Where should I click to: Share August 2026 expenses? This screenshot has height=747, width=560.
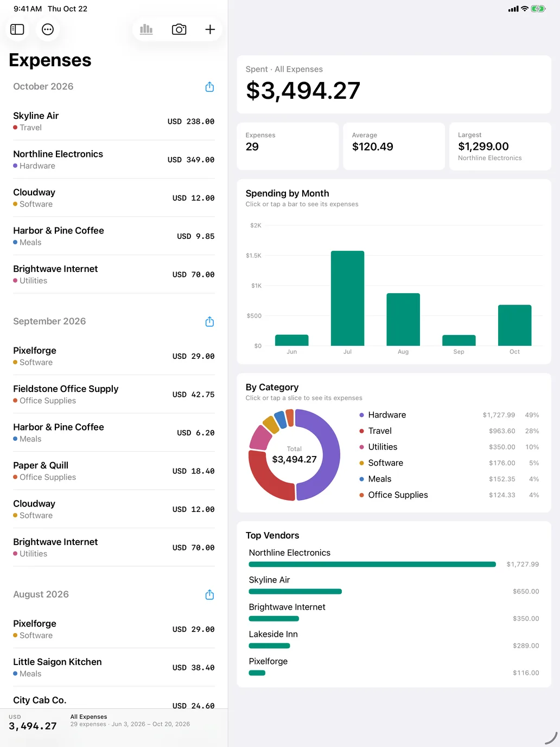point(209,594)
